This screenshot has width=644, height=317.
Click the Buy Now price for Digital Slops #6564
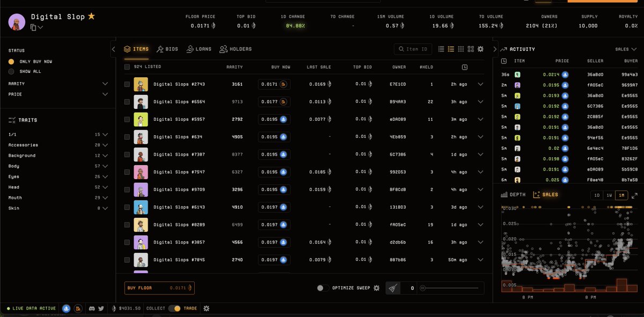coord(274,101)
